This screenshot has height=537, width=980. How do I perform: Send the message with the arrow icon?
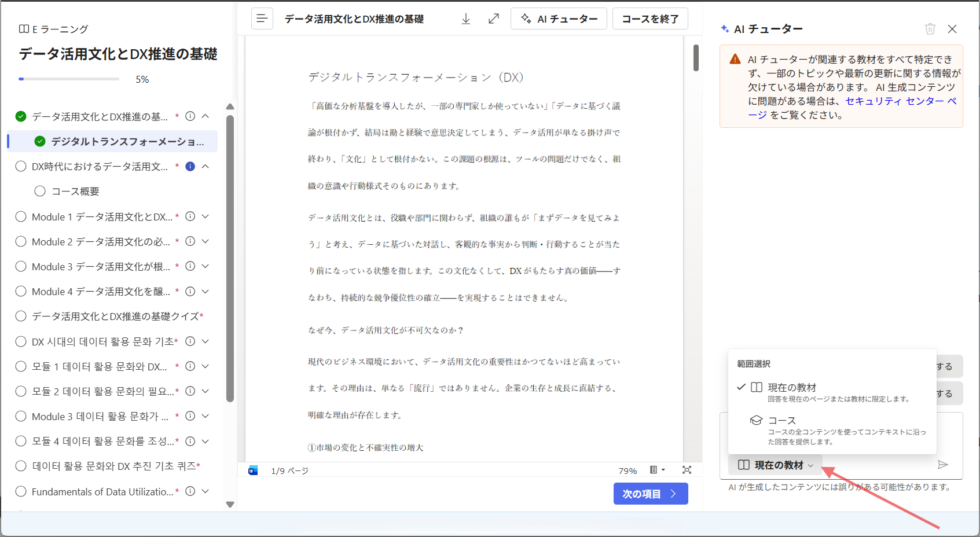943,465
